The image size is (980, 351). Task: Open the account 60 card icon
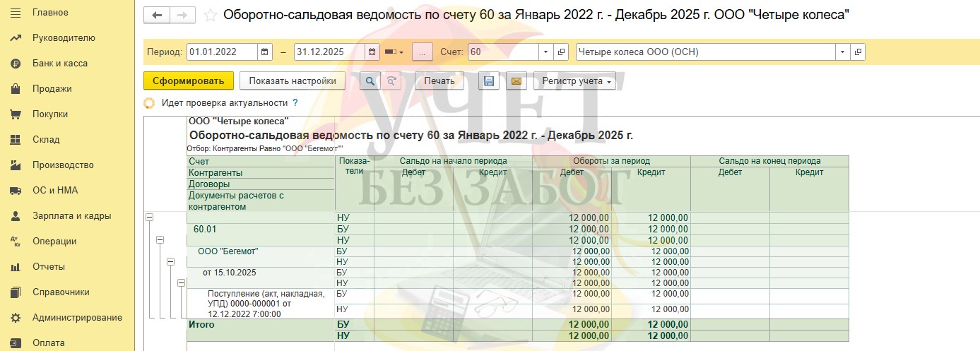[x=562, y=52]
